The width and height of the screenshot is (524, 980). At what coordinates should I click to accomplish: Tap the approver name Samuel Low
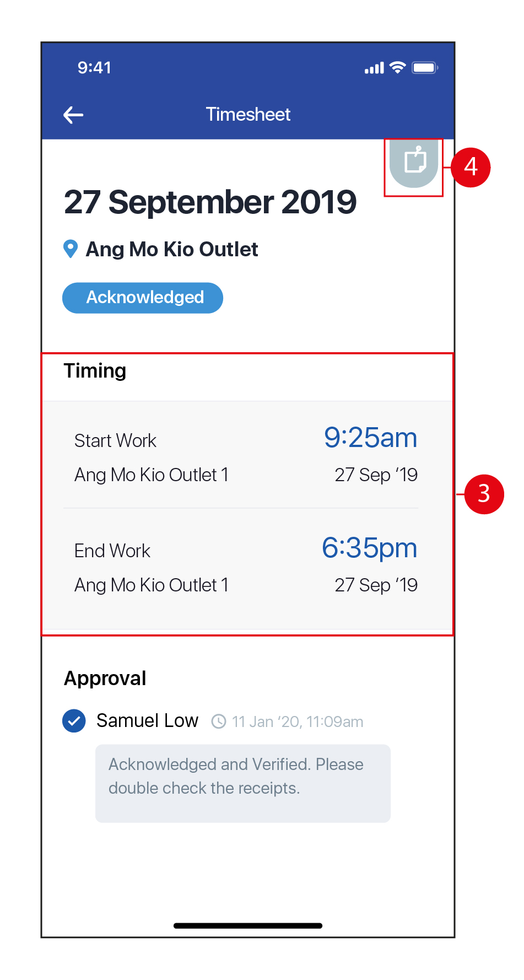[x=147, y=721]
